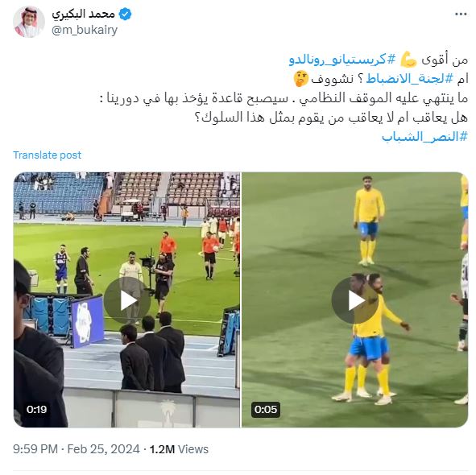The image size is (476, 475).
Task: Open right yellow-jersey players video thumbnail
Action: point(355,299)
